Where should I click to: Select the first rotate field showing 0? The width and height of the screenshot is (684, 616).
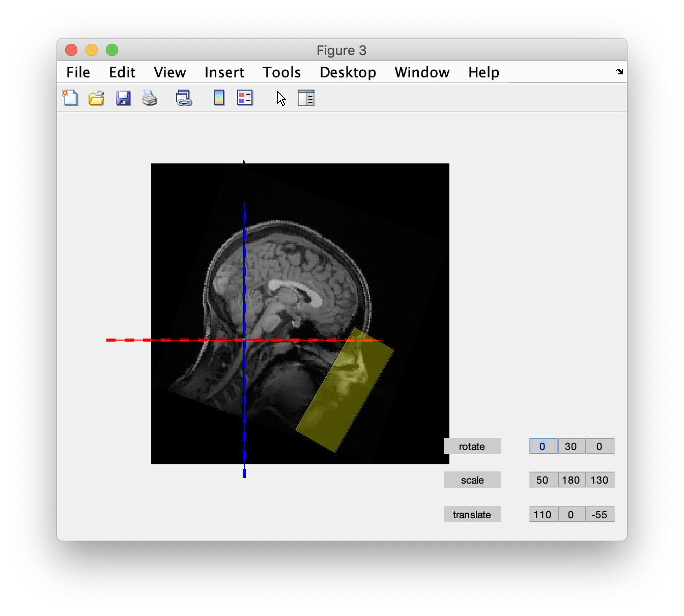click(543, 446)
